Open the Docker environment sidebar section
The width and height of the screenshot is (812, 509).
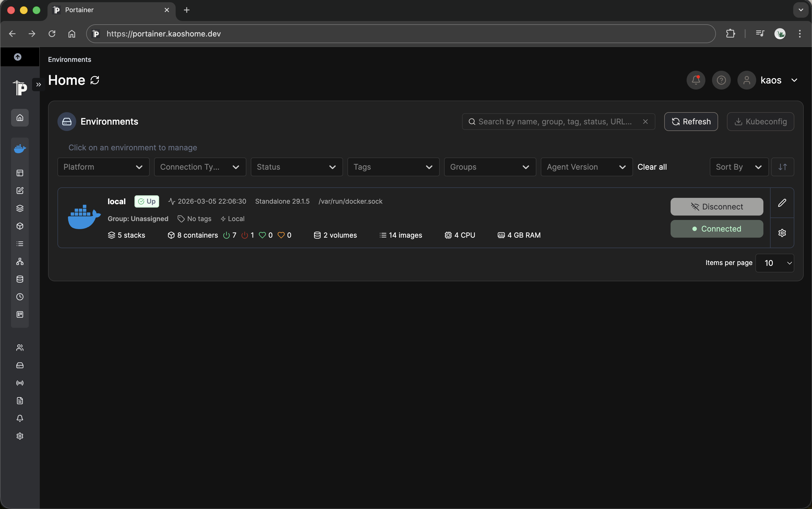(x=20, y=148)
